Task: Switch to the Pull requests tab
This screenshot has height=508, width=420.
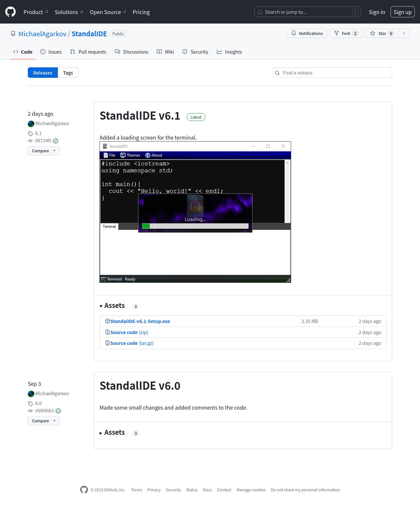Action: pyautogui.click(x=88, y=52)
